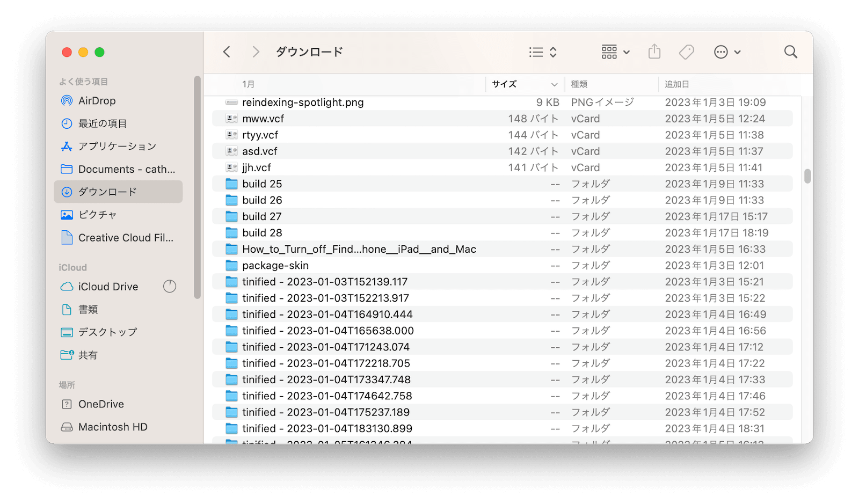The width and height of the screenshot is (859, 504).
Task: Select tinified - 2023-01-04T172218.705 folder
Action: tap(502, 363)
